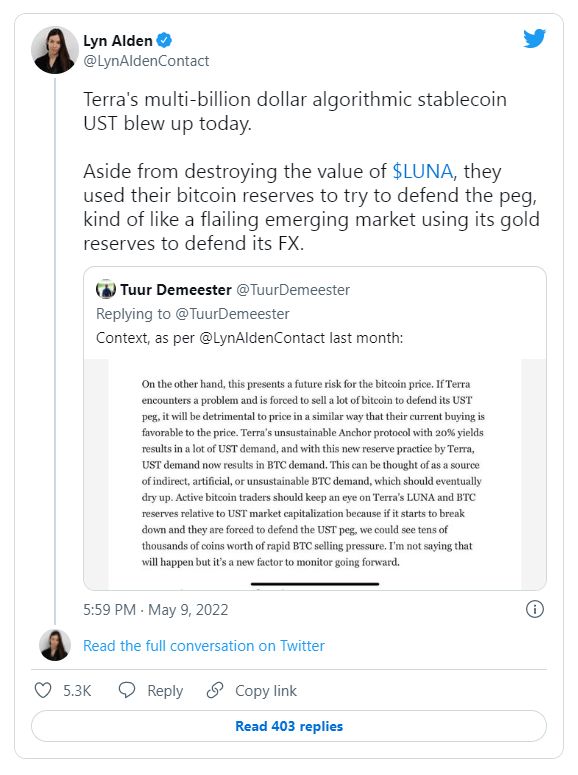This screenshot has width=578, height=775.
Task: Click the reply speech bubble icon
Action: pyautogui.click(x=127, y=690)
